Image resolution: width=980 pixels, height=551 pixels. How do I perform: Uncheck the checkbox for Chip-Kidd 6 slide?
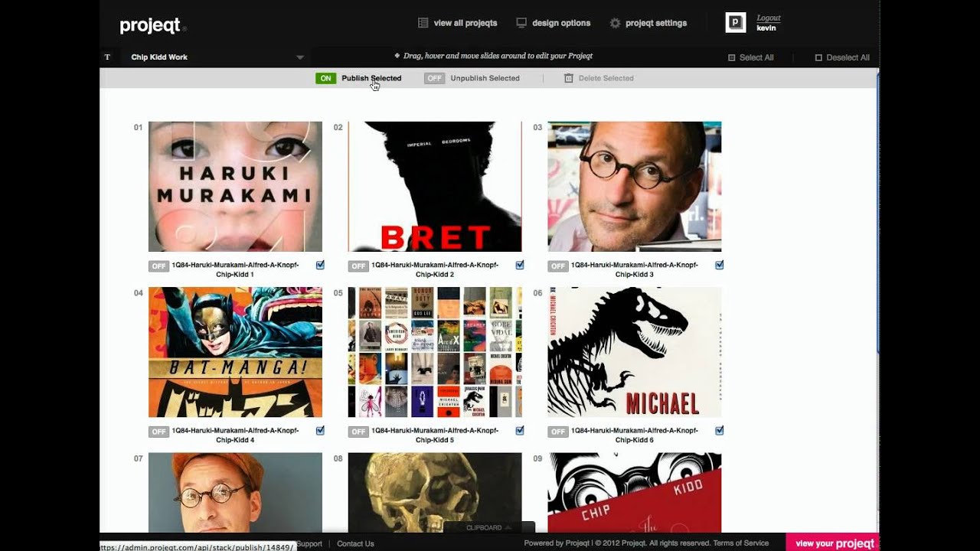pyautogui.click(x=720, y=430)
